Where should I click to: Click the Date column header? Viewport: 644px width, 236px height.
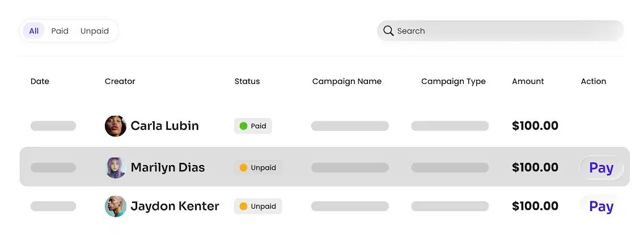40,81
